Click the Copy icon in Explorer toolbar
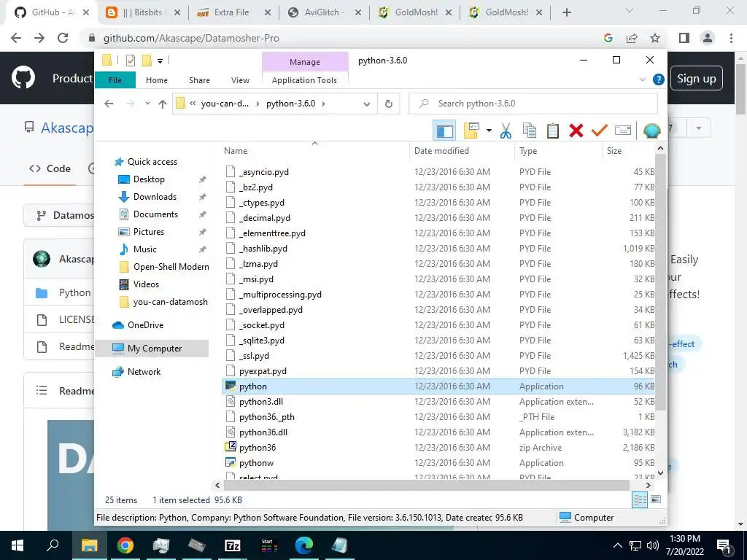 [x=530, y=130]
